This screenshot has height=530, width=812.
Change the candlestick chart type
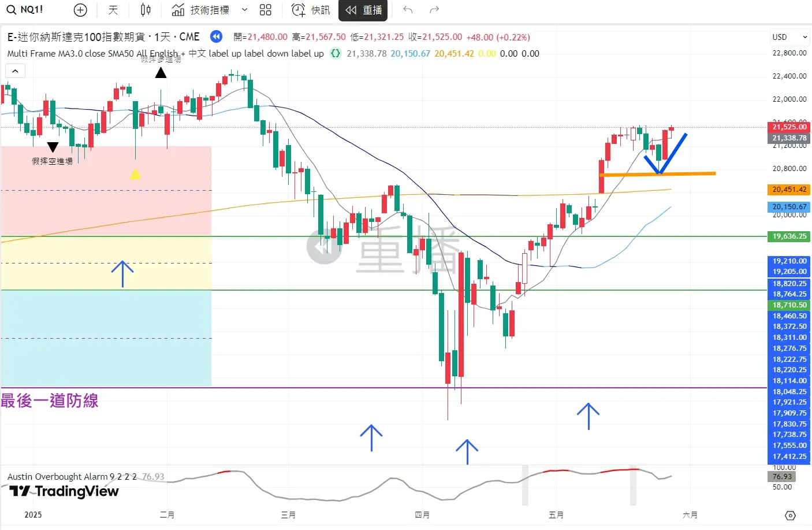click(x=146, y=10)
